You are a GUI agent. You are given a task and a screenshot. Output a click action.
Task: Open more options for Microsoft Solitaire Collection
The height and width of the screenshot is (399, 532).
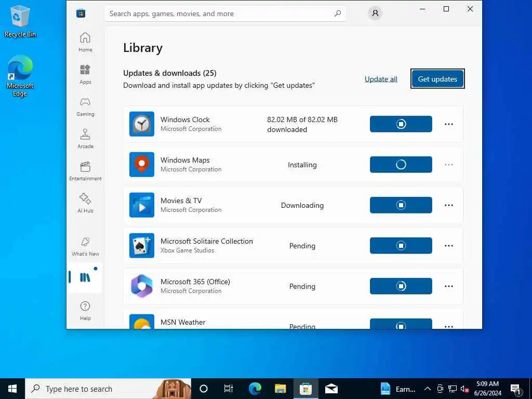click(x=448, y=246)
